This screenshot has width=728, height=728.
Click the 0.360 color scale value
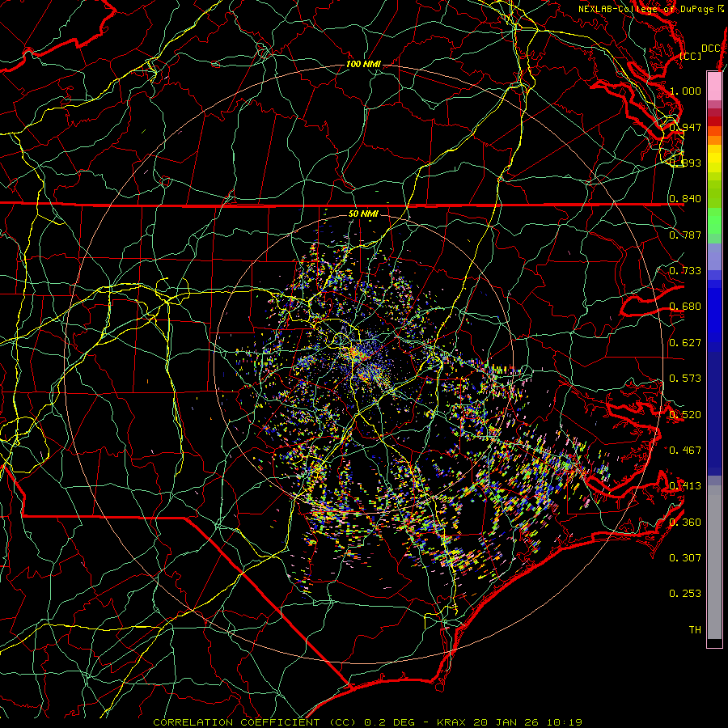coord(685,523)
